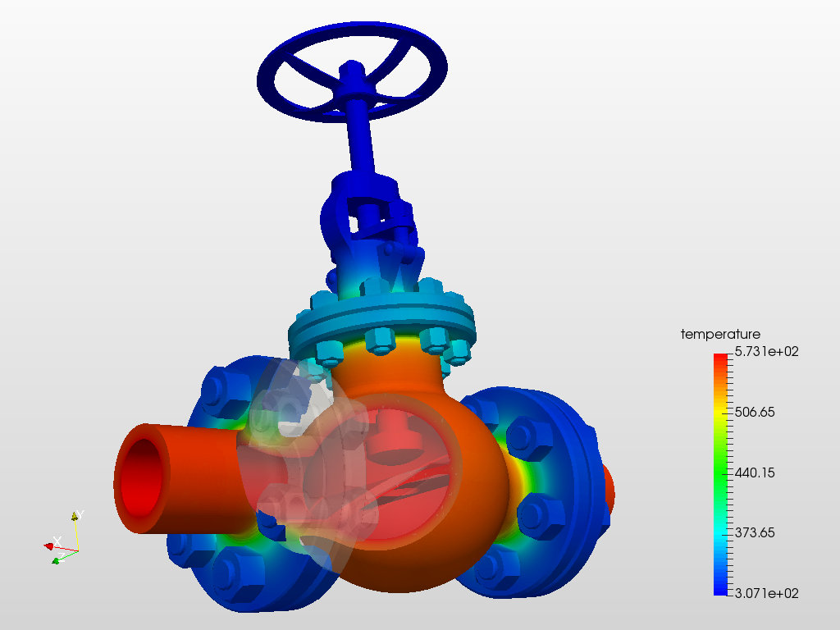Click the 3.071e+02 minimum legend value
The height and width of the screenshot is (630, 840).
767,593
